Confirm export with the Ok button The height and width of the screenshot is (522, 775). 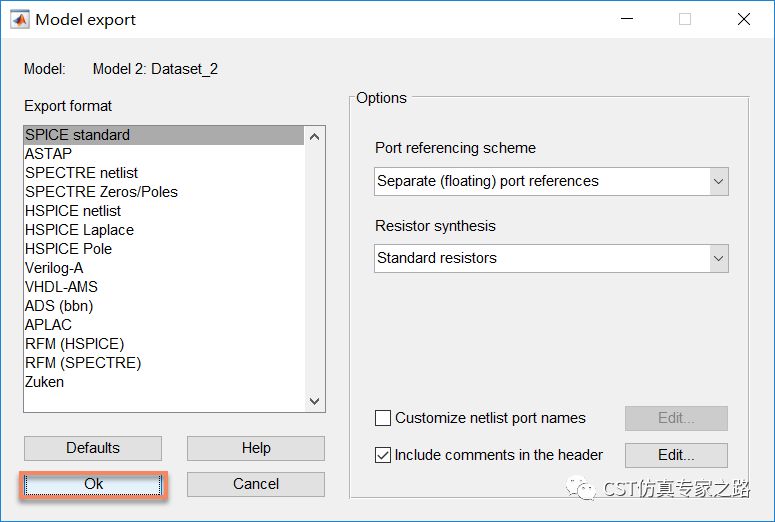93,484
